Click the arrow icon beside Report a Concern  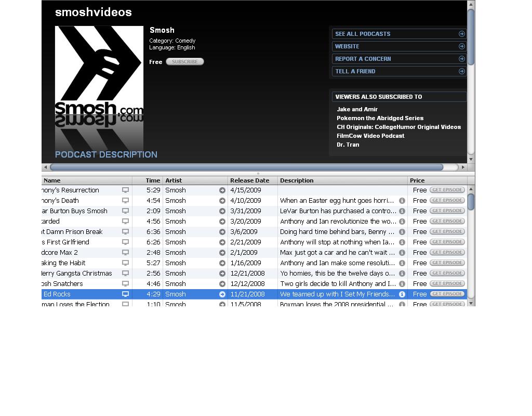pyautogui.click(x=461, y=59)
